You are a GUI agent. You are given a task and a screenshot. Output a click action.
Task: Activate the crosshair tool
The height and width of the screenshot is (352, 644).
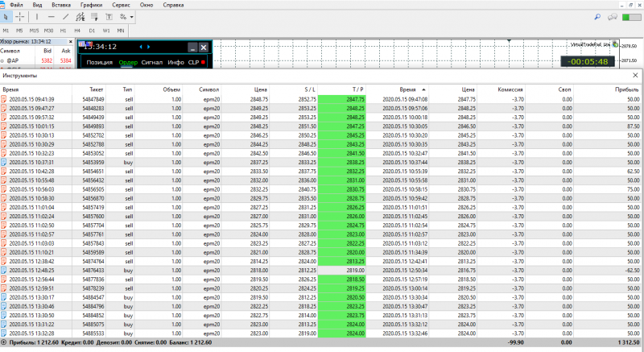20,16
